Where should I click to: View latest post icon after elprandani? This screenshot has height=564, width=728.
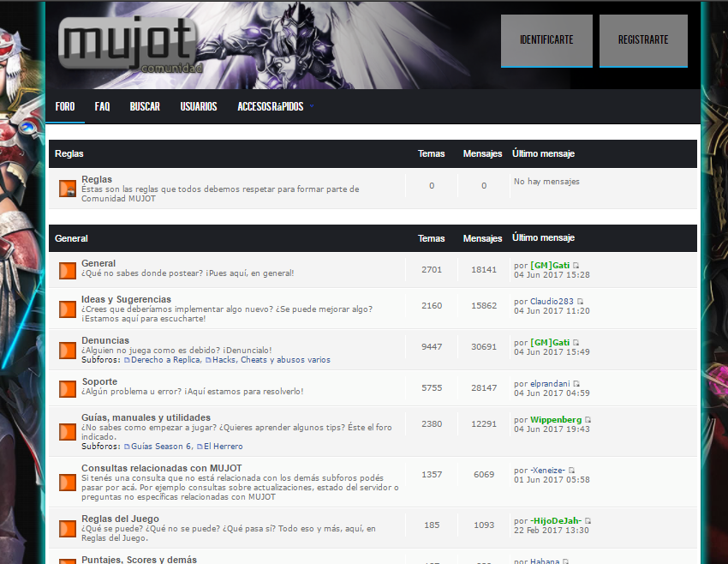point(576,384)
